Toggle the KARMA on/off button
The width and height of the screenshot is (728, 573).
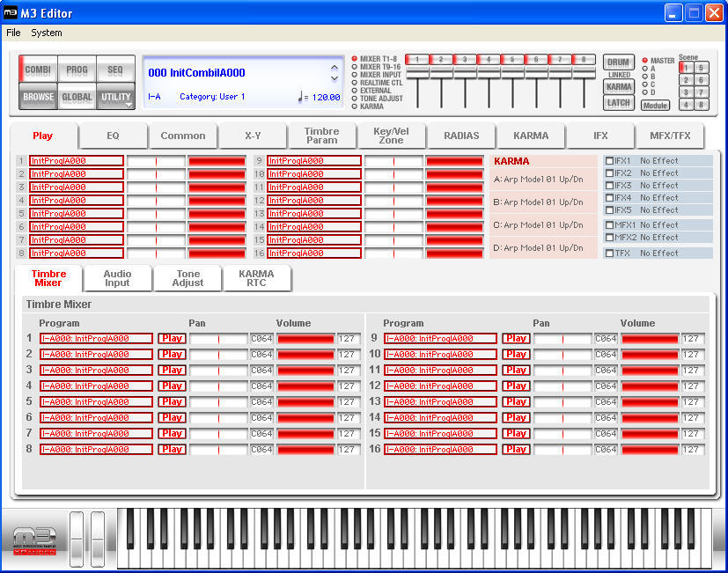pos(619,87)
